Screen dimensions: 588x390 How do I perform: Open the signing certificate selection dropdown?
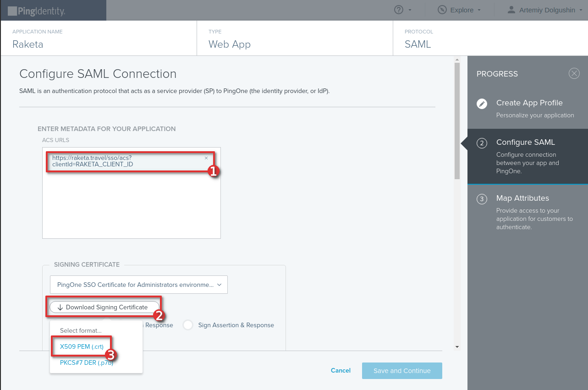139,285
